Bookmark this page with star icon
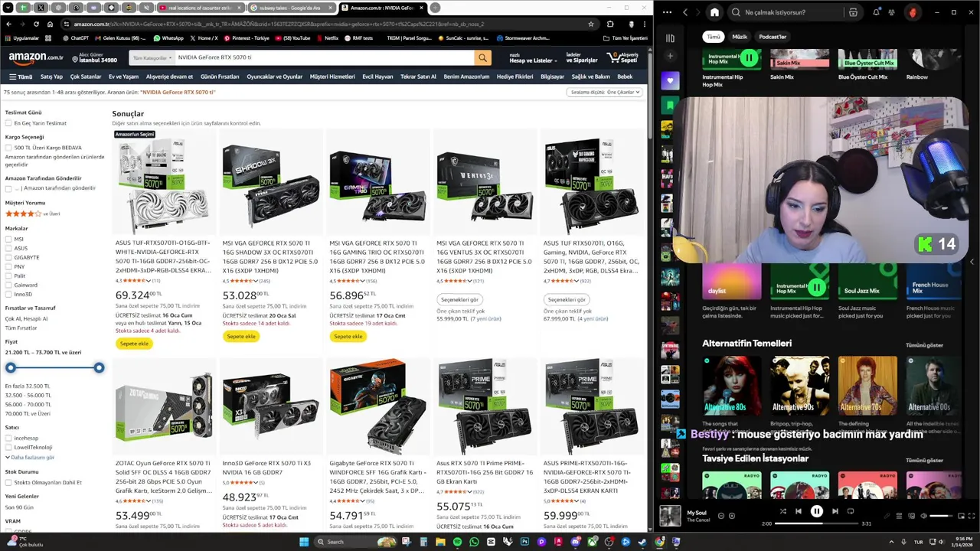Screen dimensions: 980x551 [x=590, y=24]
